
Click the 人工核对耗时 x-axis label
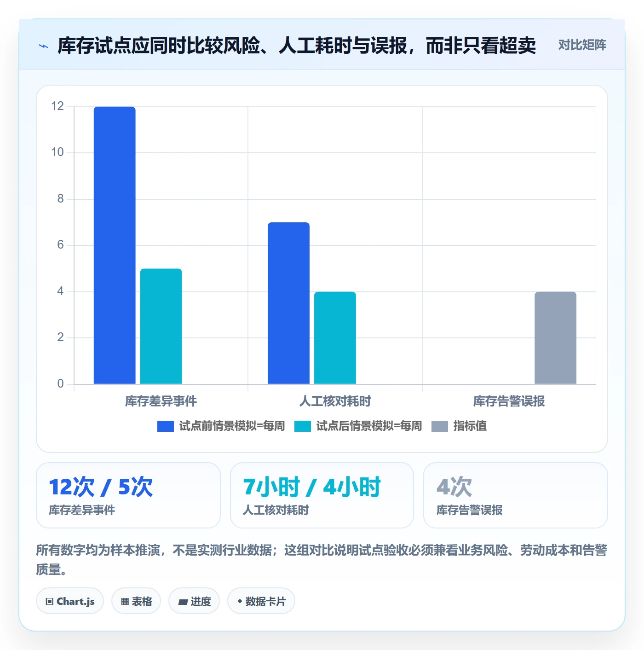point(335,401)
